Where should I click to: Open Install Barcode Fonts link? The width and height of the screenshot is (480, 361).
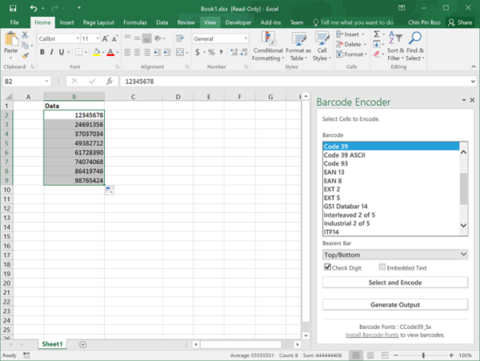pos(372,335)
